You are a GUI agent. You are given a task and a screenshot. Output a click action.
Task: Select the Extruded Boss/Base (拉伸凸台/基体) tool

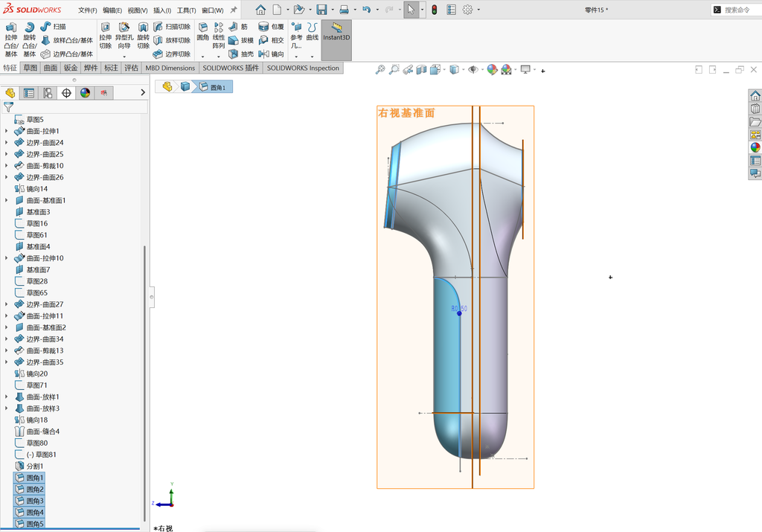pos(10,39)
